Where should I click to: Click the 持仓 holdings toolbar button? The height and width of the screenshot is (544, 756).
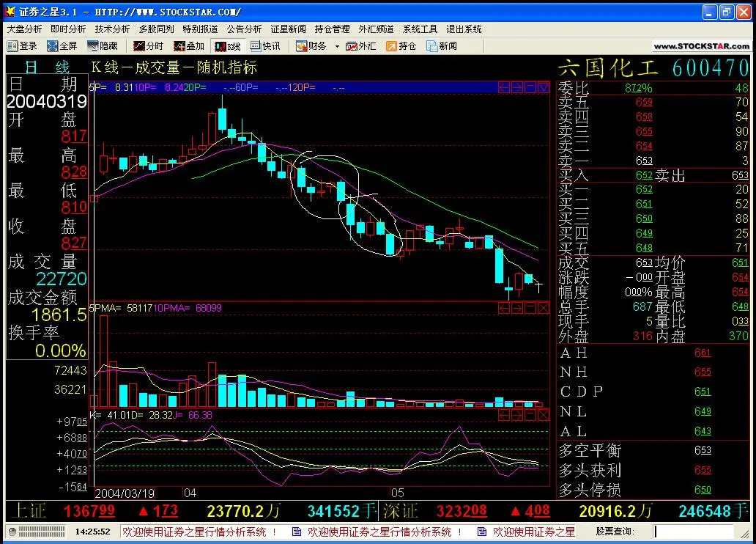[x=401, y=46]
